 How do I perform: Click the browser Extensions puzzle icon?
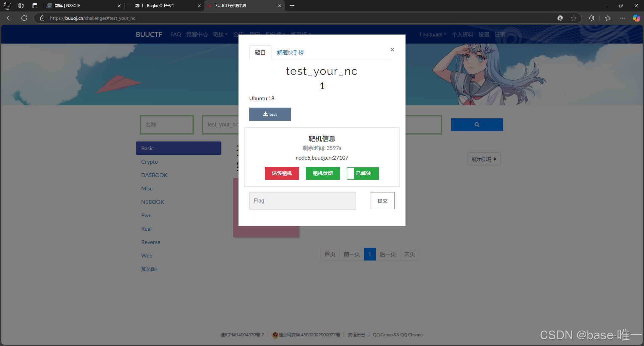click(591, 18)
